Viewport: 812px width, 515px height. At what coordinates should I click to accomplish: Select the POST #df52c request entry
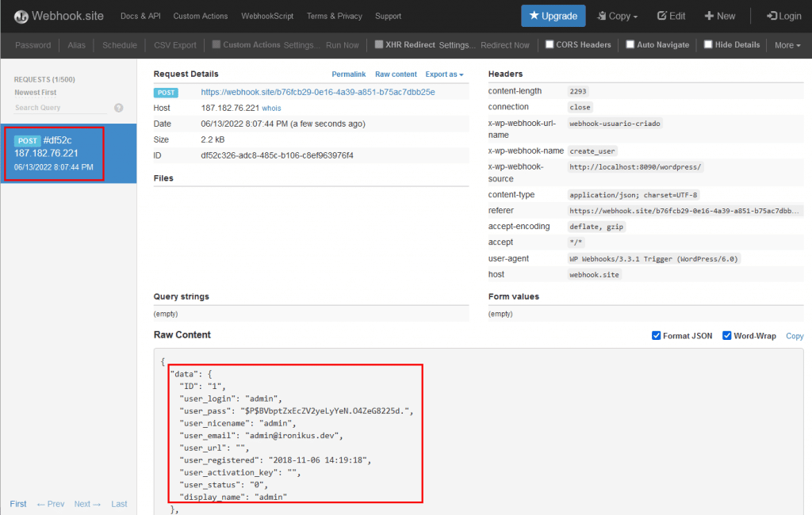pyautogui.click(x=68, y=153)
